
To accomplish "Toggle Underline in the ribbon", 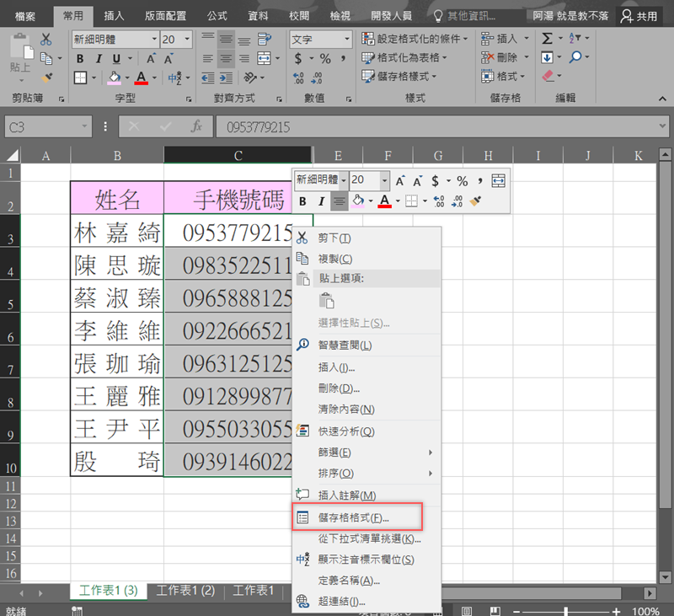I will [x=116, y=59].
